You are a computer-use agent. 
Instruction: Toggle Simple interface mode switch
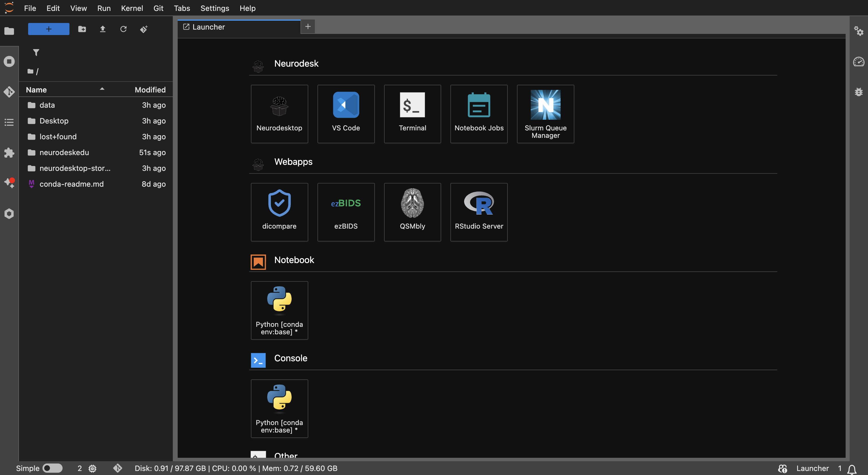[x=53, y=468]
